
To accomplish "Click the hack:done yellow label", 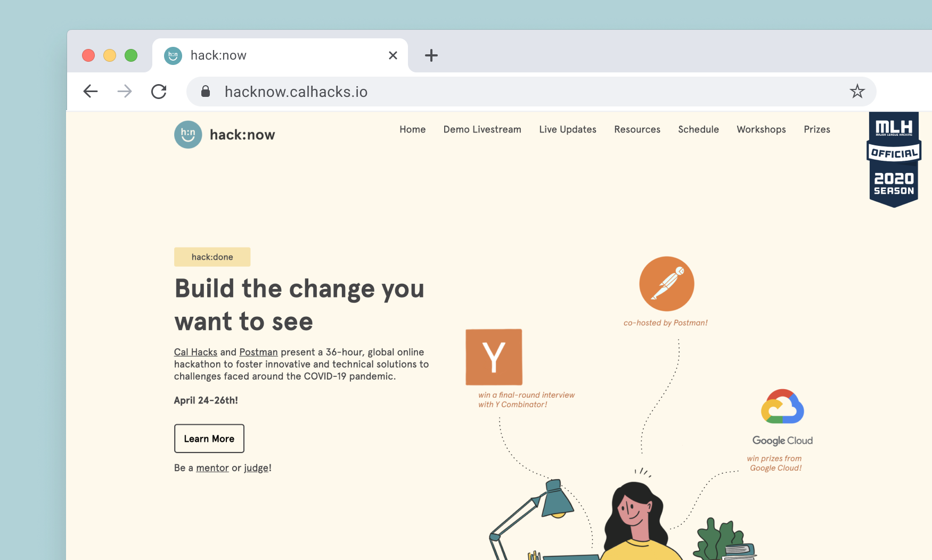I will click(212, 257).
